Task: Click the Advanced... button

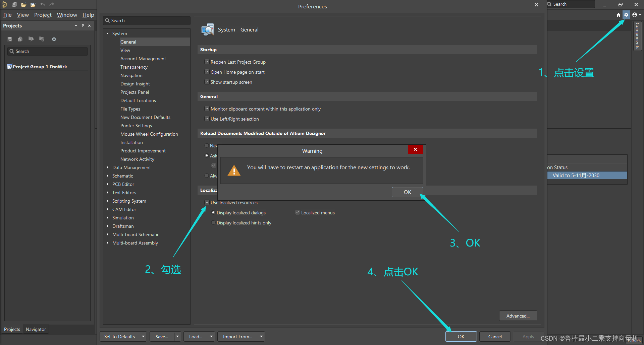Action: [518, 316]
